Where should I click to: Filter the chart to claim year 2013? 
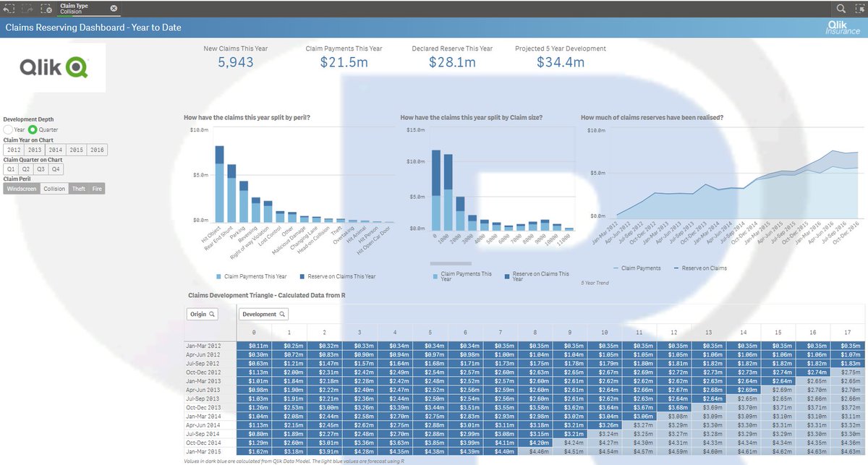click(35, 150)
